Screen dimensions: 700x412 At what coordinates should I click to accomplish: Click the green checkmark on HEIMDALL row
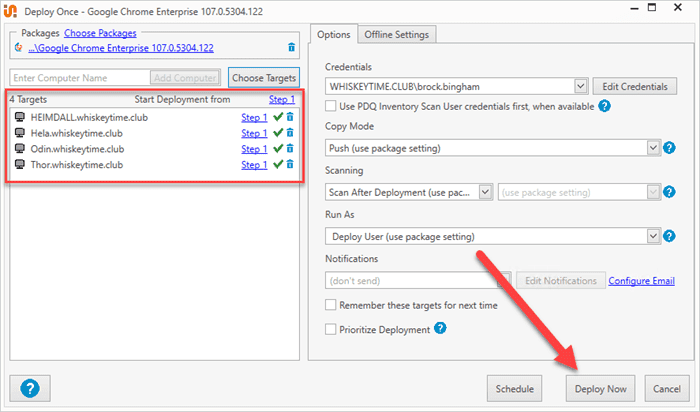pos(278,117)
